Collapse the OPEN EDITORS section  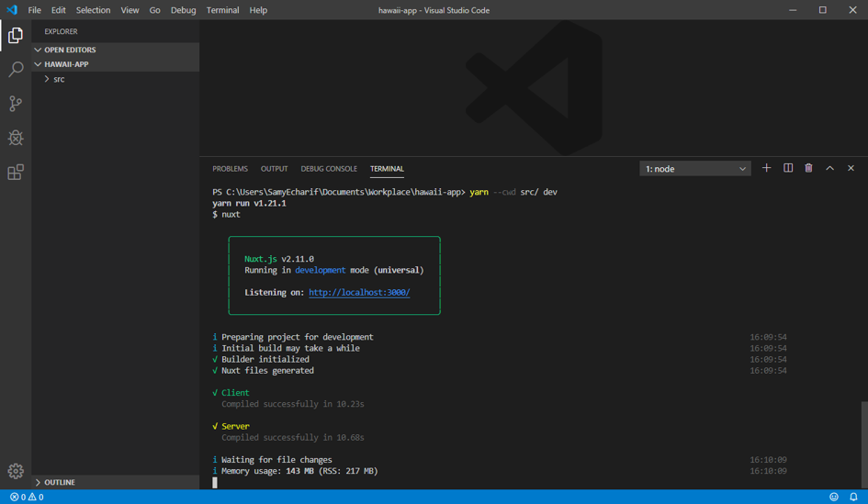[115, 50]
